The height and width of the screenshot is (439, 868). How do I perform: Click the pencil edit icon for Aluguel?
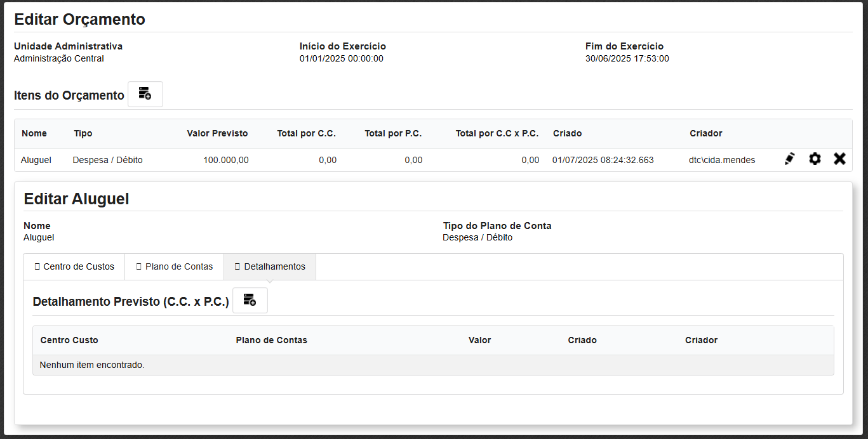pyautogui.click(x=789, y=159)
